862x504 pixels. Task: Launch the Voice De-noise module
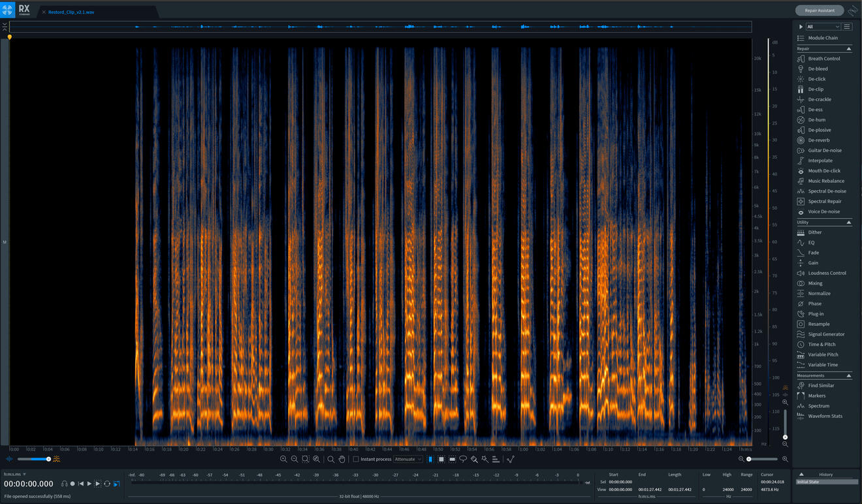click(x=823, y=212)
